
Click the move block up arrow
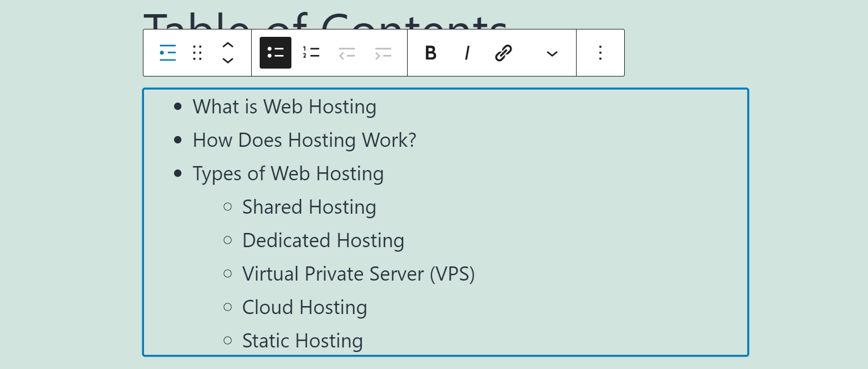coord(228,45)
